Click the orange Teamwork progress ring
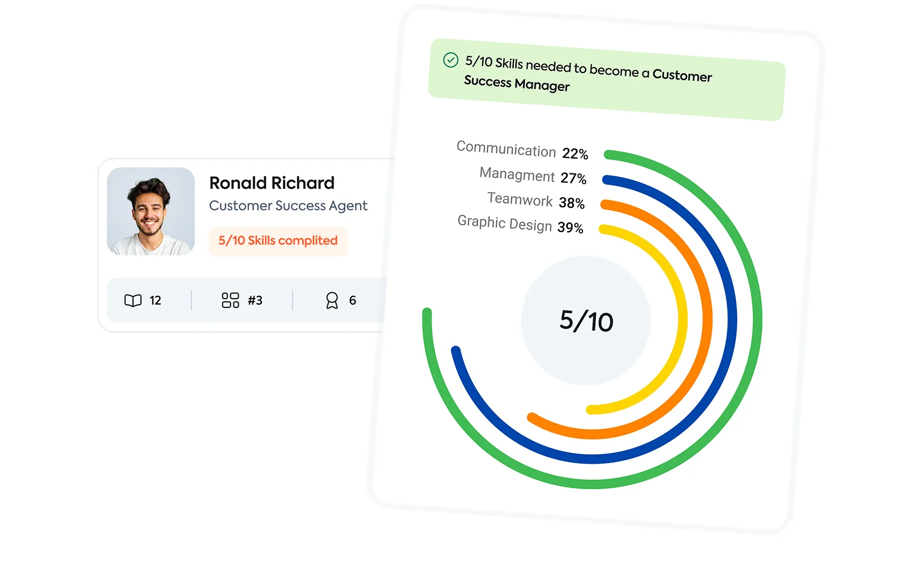This screenshot has width=924, height=570. point(707,321)
